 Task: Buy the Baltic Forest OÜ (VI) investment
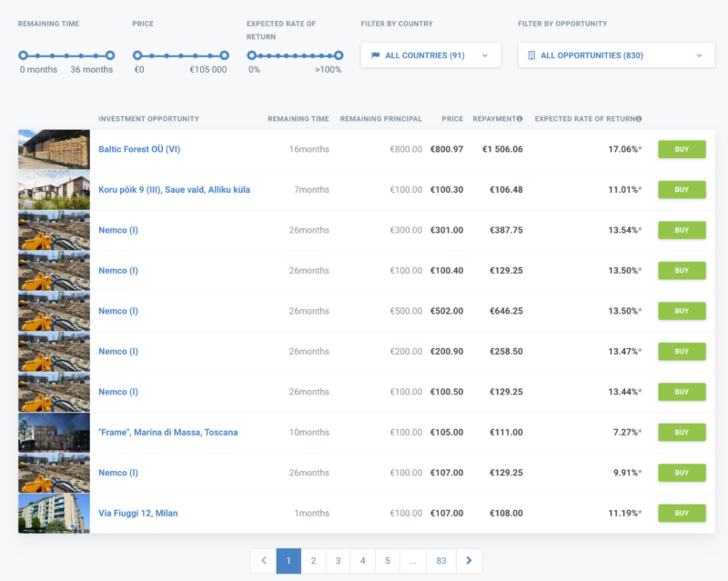point(682,149)
